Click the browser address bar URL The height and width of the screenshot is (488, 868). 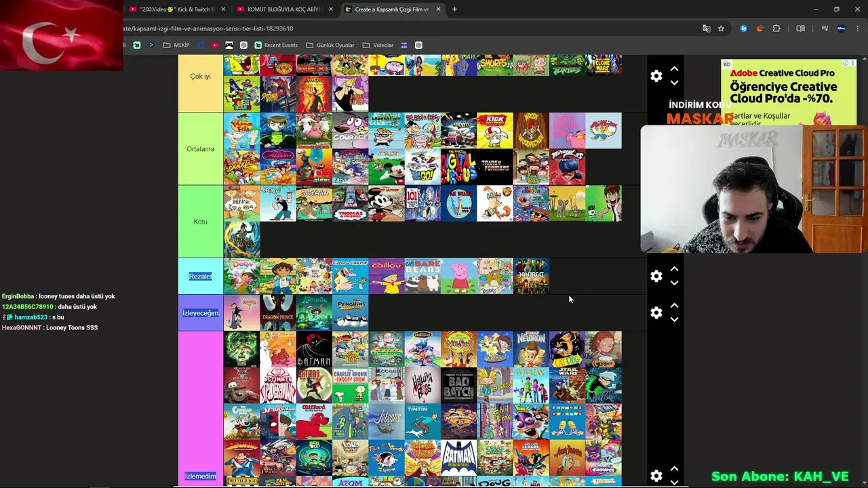[209, 28]
